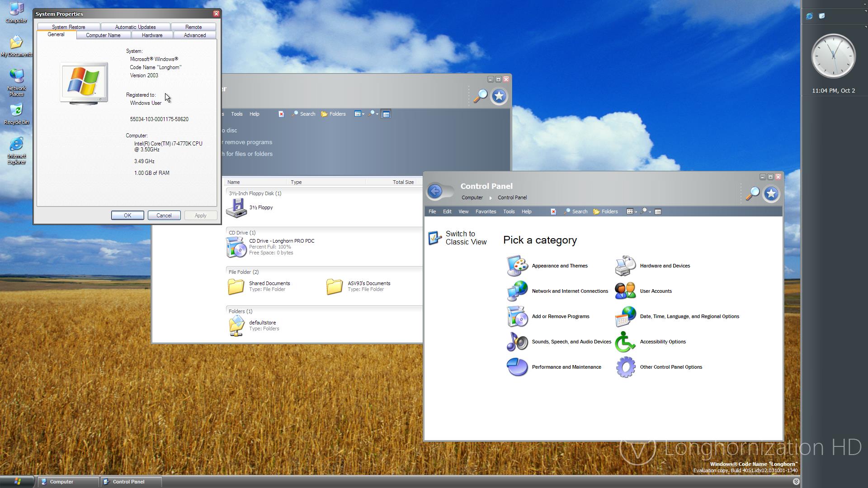Open the Favorites menu in Control Panel
The width and height of the screenshot is (868, 488).
pyautogui.click(x=486, y=211)
